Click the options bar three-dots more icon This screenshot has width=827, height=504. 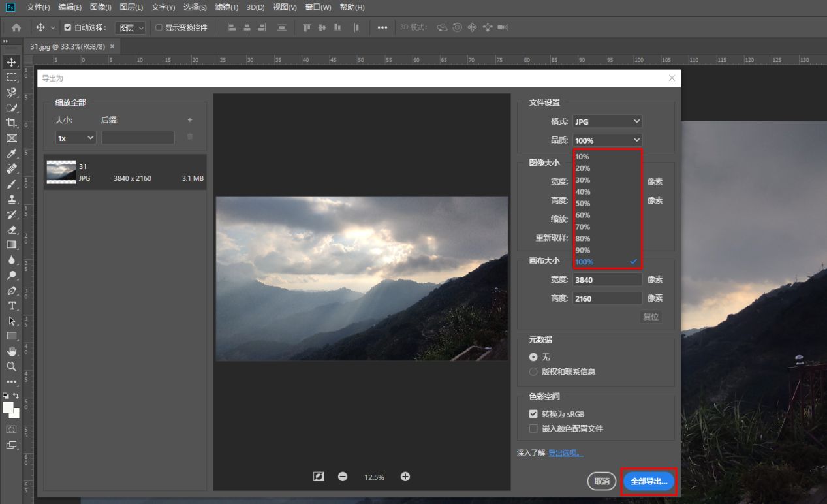point(382,27)
